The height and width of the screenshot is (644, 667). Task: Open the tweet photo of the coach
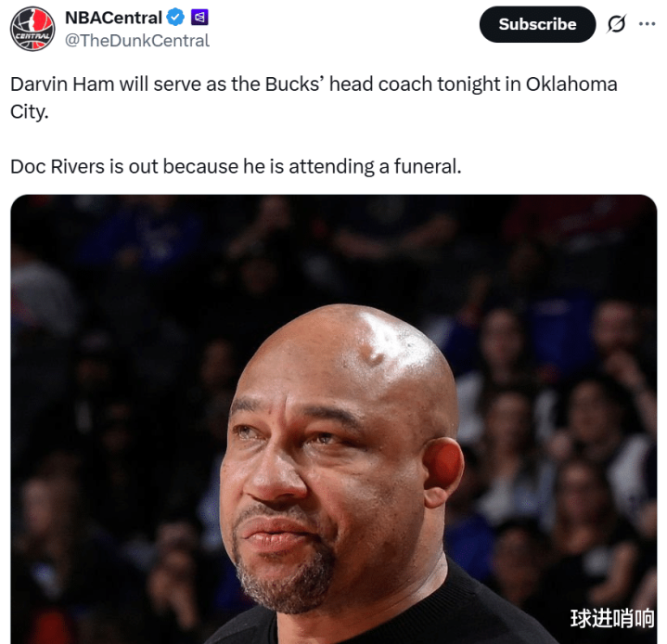coord(334,419)
